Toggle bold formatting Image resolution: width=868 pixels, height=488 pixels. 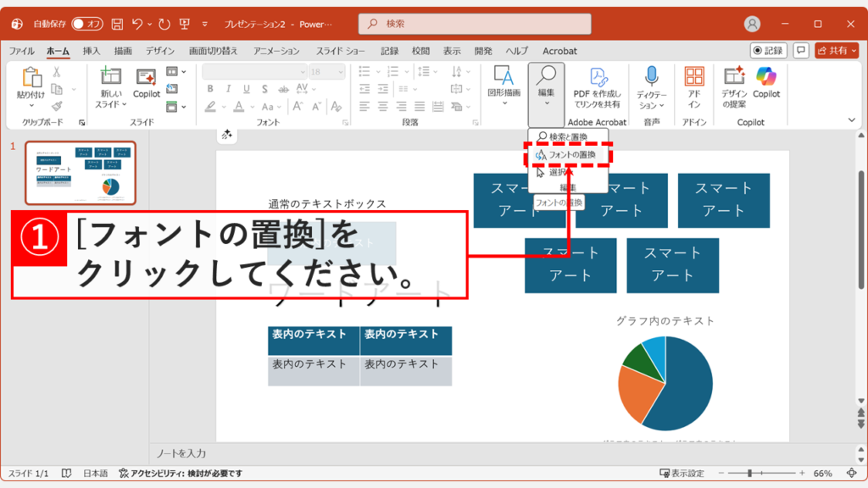210,88
